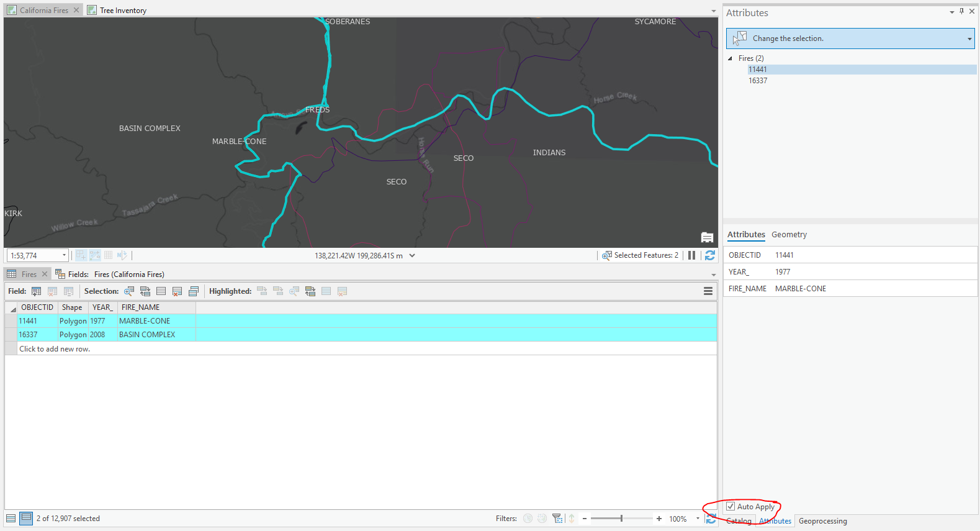Click the select-features icon in Change the selection
This screenshot has width=980, height=531.
(x=740, y=39)
